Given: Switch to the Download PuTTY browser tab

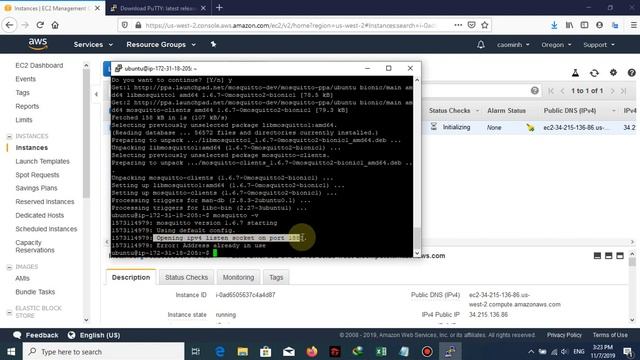Looking at the screenshot, I should click(158, 8).
